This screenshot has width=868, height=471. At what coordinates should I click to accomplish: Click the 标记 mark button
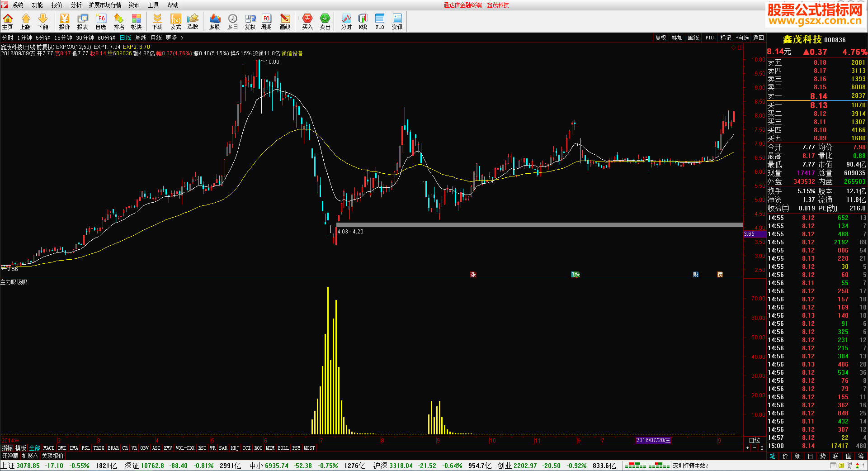[726, 38]
